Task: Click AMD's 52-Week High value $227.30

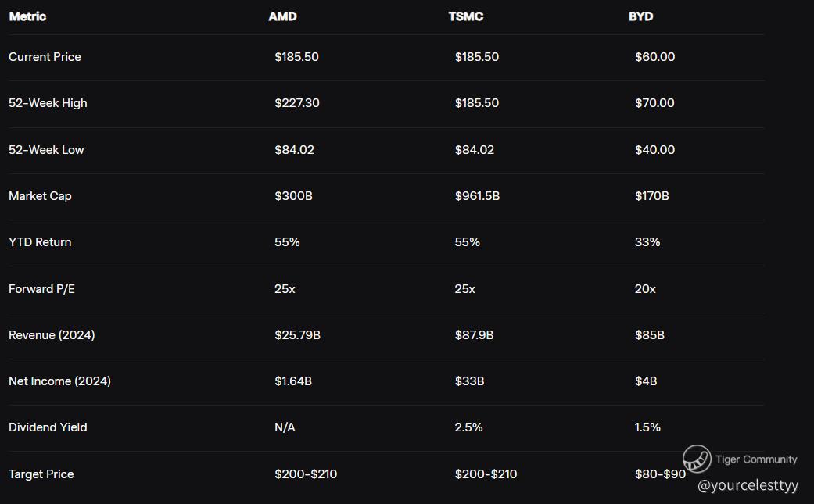Action: coord(296,103)
